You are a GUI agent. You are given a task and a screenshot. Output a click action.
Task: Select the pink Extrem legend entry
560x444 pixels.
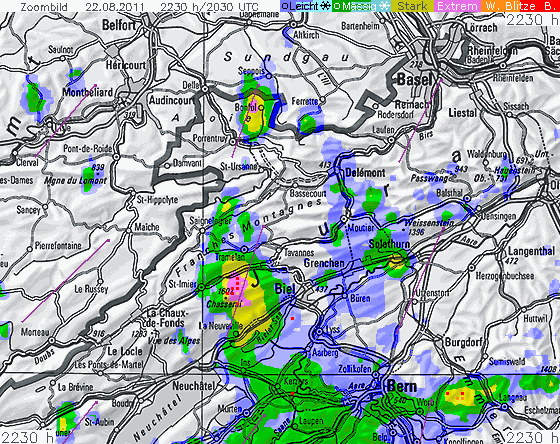[x=457, y=6]
